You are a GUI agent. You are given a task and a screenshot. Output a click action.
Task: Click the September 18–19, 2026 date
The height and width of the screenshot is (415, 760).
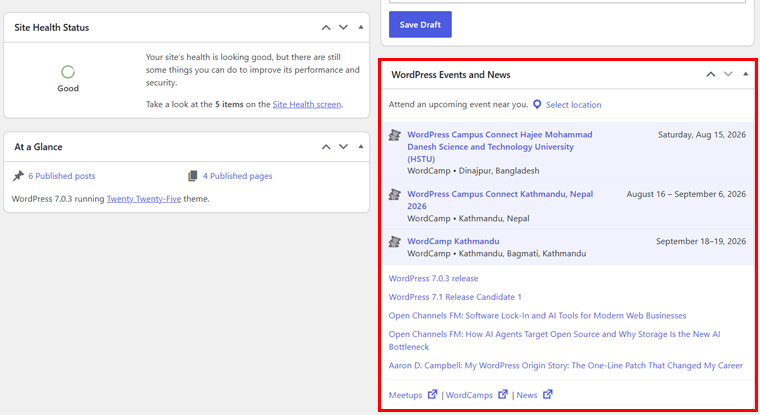click(701, 241)
